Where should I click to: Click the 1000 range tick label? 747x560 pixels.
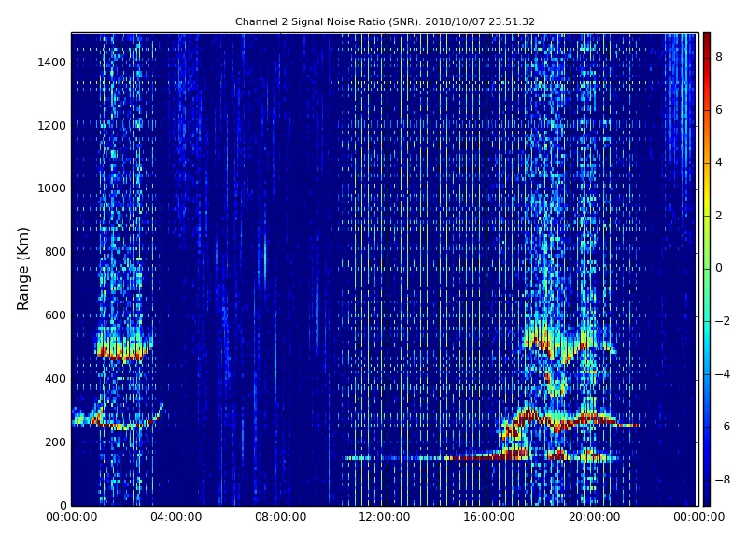point(52,189)
